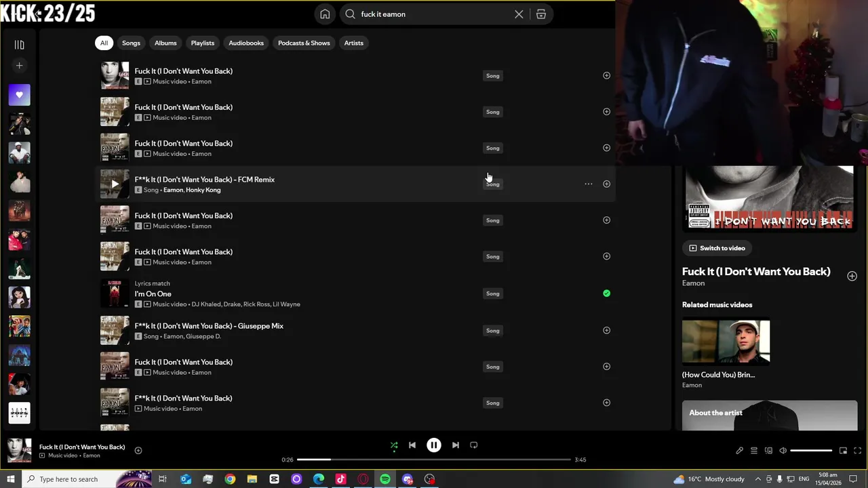Open the more options dots on the FCM Remix row

[x=589, y=184]
